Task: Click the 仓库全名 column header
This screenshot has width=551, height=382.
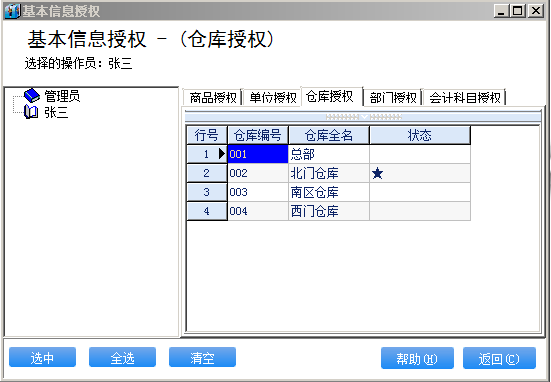Action: pyautogui.click(x=329, y=135)
